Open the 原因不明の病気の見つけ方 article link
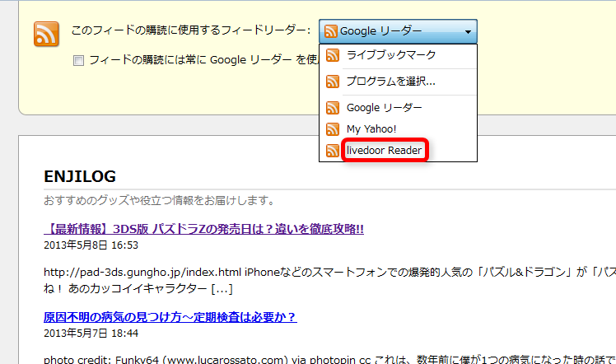This screenshot has width=616, height=364. point(170,317)
